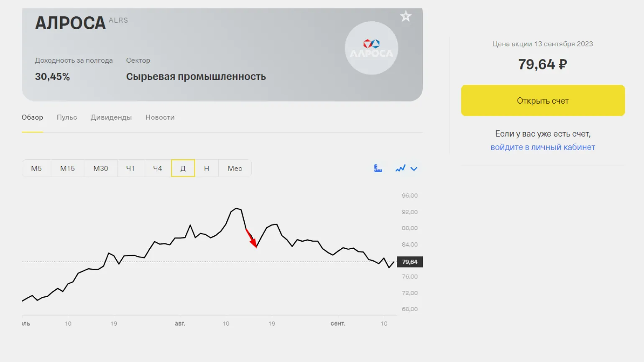Click the ruler measurement tool icon
Screen dimensions: 644x362
pos(378,168)
